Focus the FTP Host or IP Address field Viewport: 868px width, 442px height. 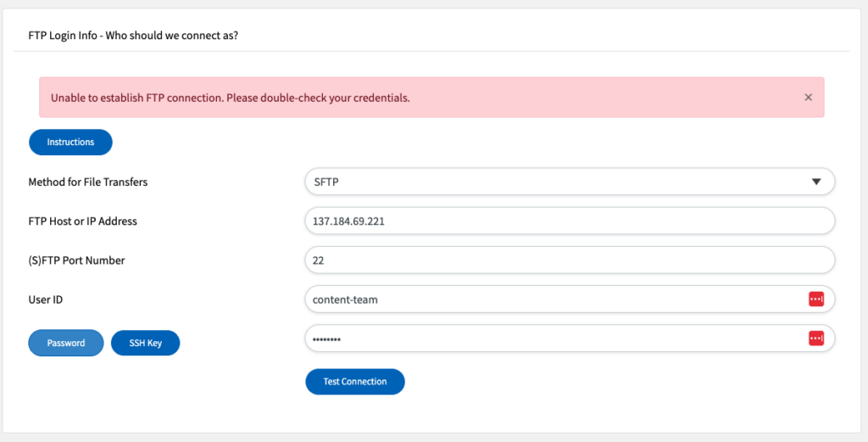click(x=570, y=221)
